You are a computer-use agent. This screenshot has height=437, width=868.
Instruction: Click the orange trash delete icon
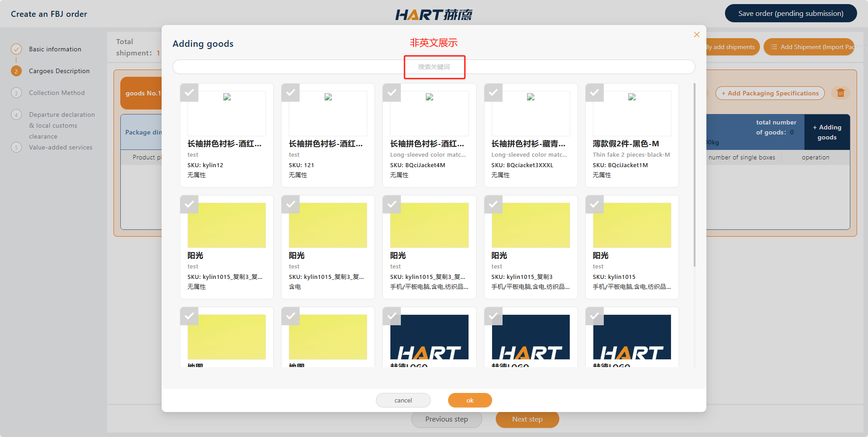[840, 93]
